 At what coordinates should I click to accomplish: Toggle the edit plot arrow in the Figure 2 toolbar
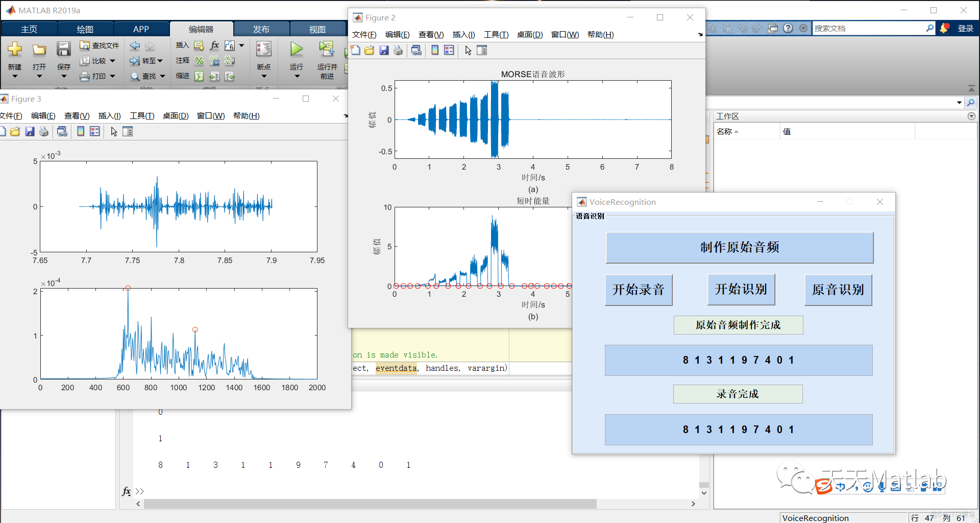pos(468,50)
